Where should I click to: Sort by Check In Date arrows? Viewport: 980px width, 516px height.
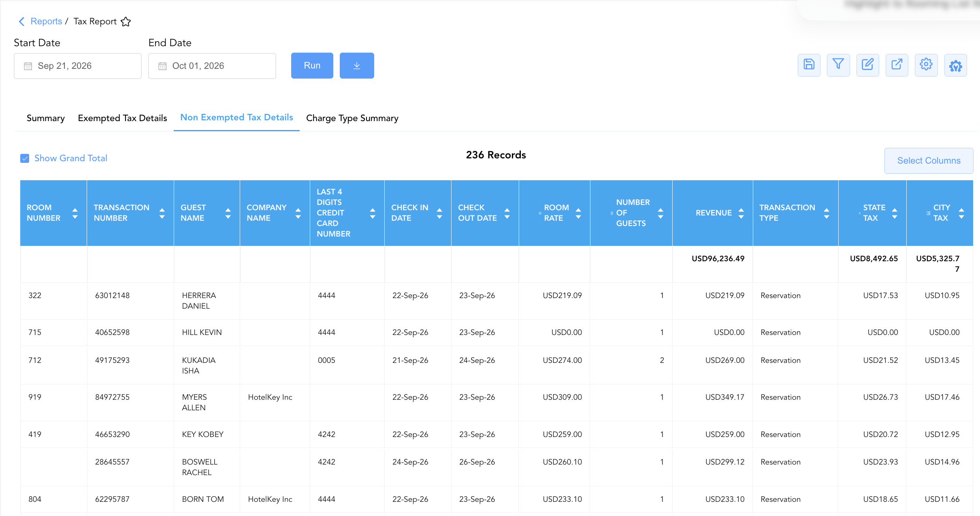coord(439,213)
